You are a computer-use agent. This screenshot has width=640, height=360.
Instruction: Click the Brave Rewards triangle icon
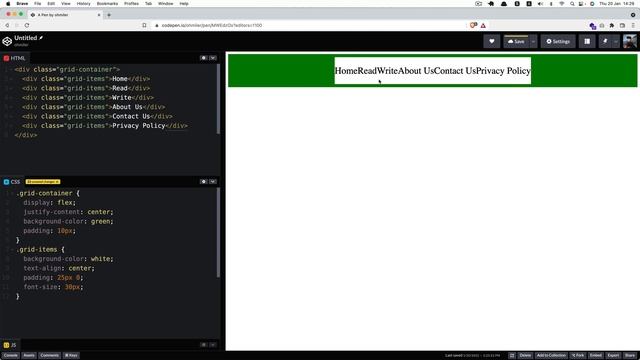pyautogui.click(x=483, y=25)
